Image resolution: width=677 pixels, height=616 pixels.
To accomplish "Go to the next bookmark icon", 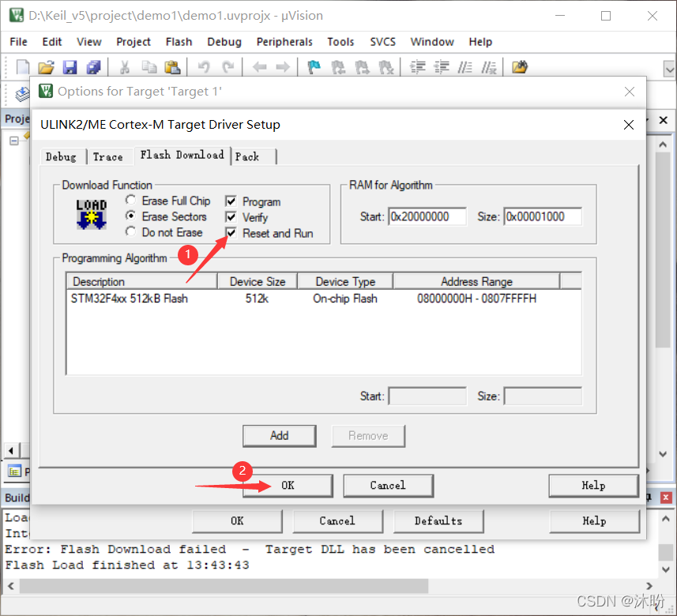I will 362,67.
